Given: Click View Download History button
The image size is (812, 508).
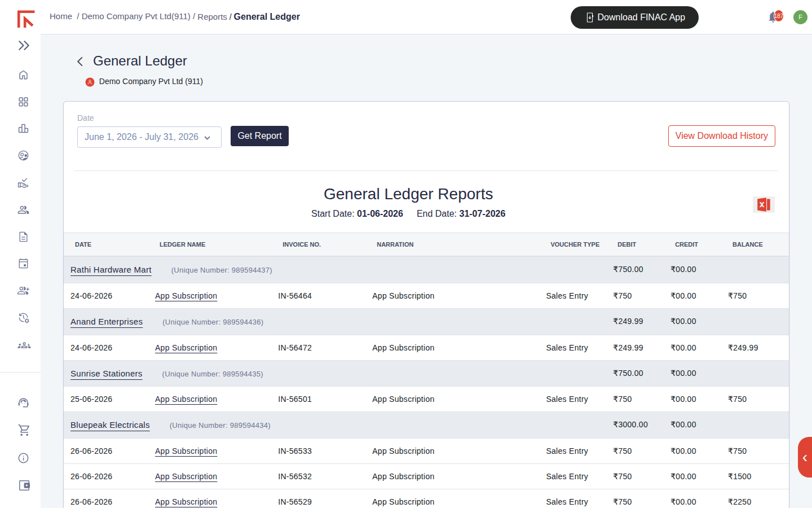Looking at the screenshot, I should [x=721, y=136].
